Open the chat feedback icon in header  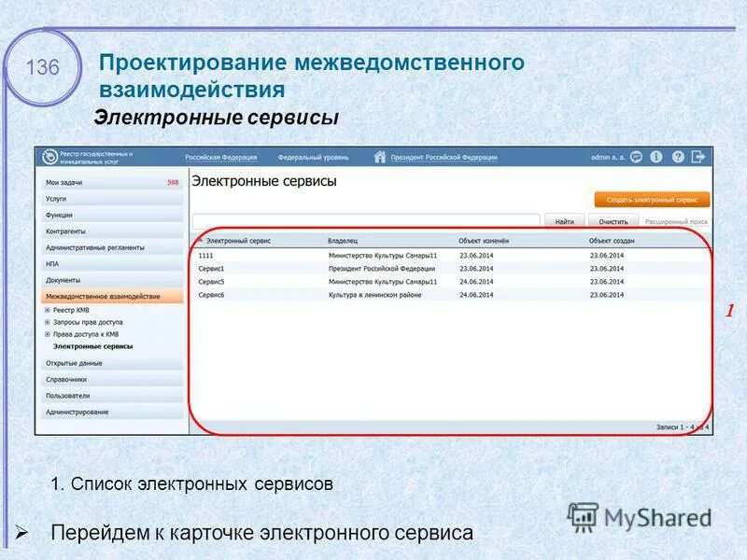pyautogui.click(x=636, y=157)
